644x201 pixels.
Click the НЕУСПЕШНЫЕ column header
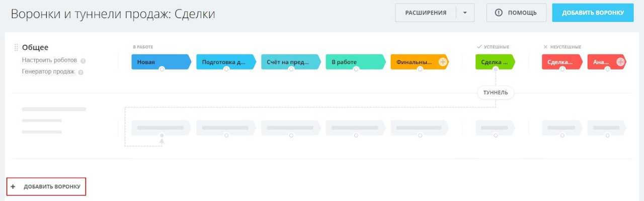566,47
